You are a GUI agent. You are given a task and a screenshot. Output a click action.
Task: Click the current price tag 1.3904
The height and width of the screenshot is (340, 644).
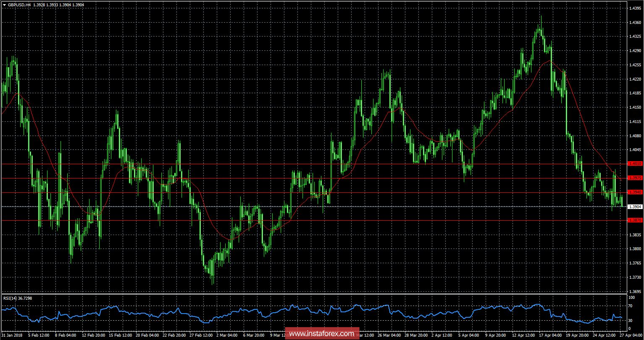click(635, 207)
